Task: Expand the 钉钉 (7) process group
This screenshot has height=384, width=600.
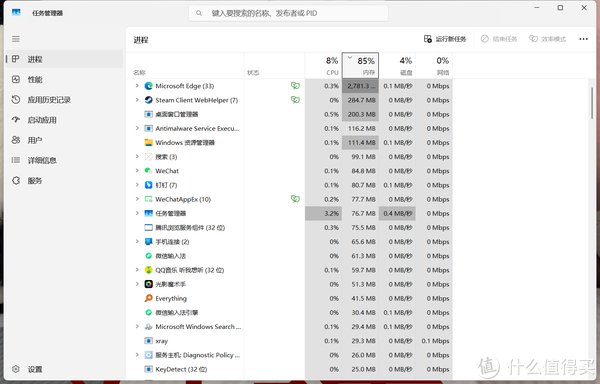Action: pyautogui.click(x=137, y=185)
